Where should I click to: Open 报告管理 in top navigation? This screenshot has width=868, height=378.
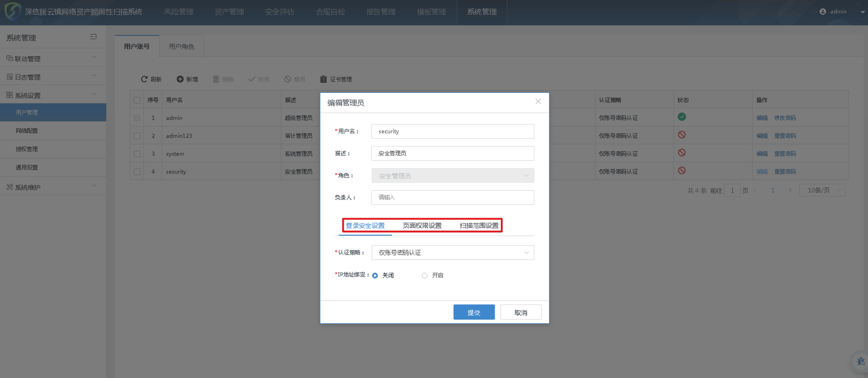381,12
